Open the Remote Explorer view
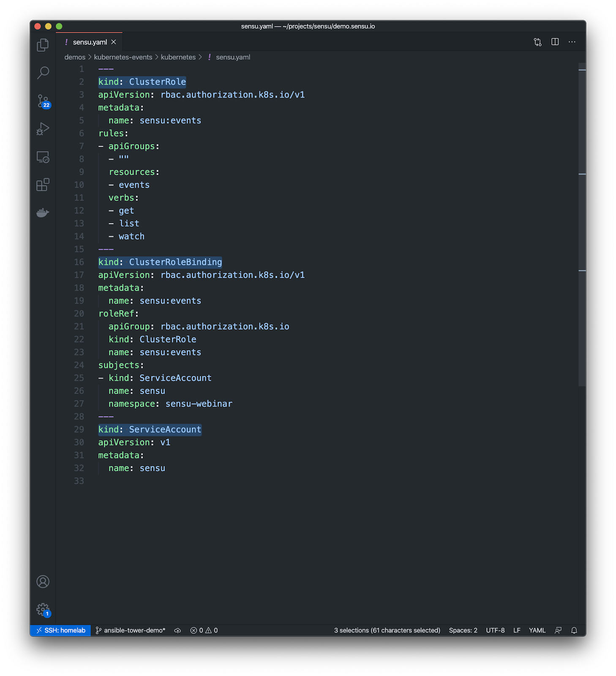This screenshot has width=616, height=676. 43,157
